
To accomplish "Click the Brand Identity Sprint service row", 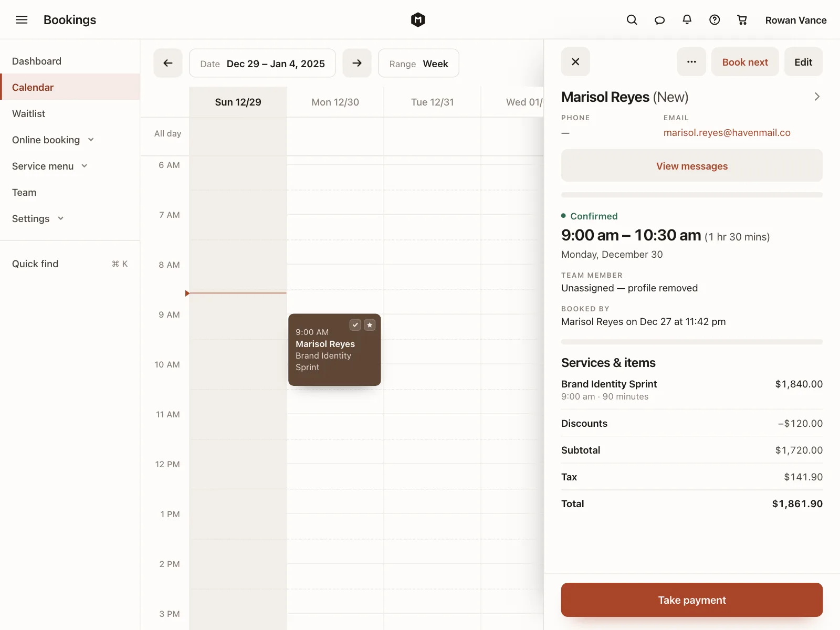I will pyautogui.click(x=692, y=390).
